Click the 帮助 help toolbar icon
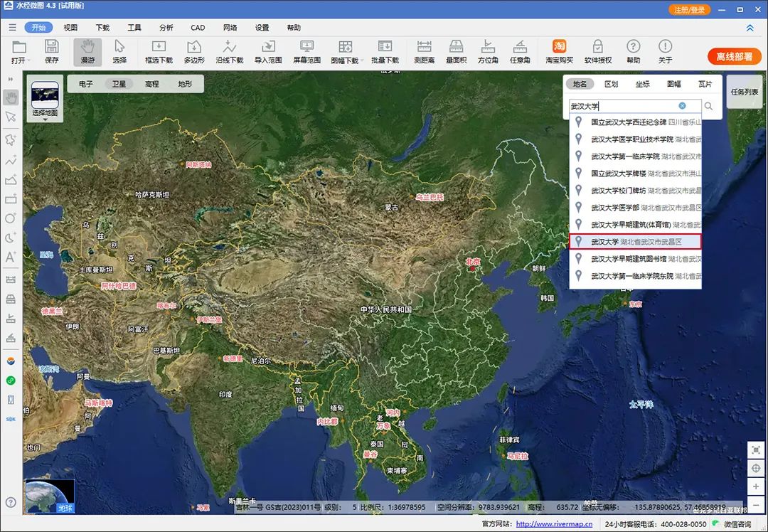This screenshot has width=768, height=532. tap(634, 51)
